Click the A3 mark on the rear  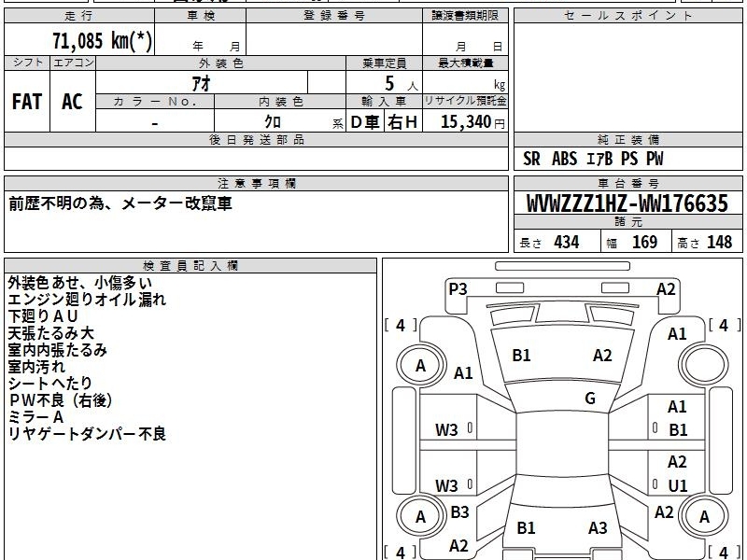(598, 527)
